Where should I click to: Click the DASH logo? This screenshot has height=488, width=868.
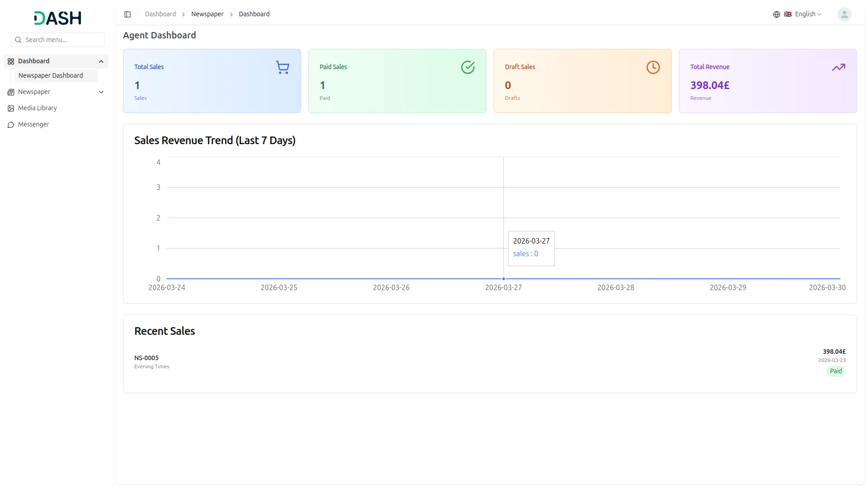[57, 18]
